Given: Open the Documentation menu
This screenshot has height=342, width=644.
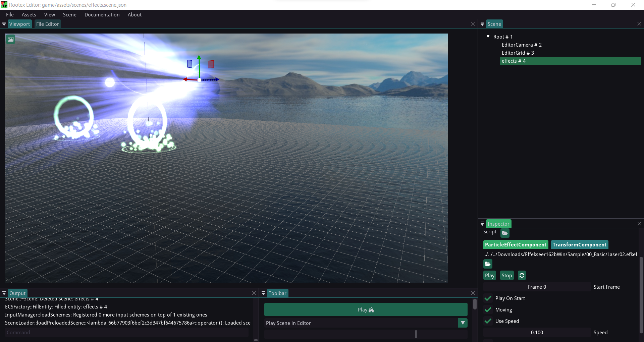Looking at the screenshot, I should pos(102,14).
